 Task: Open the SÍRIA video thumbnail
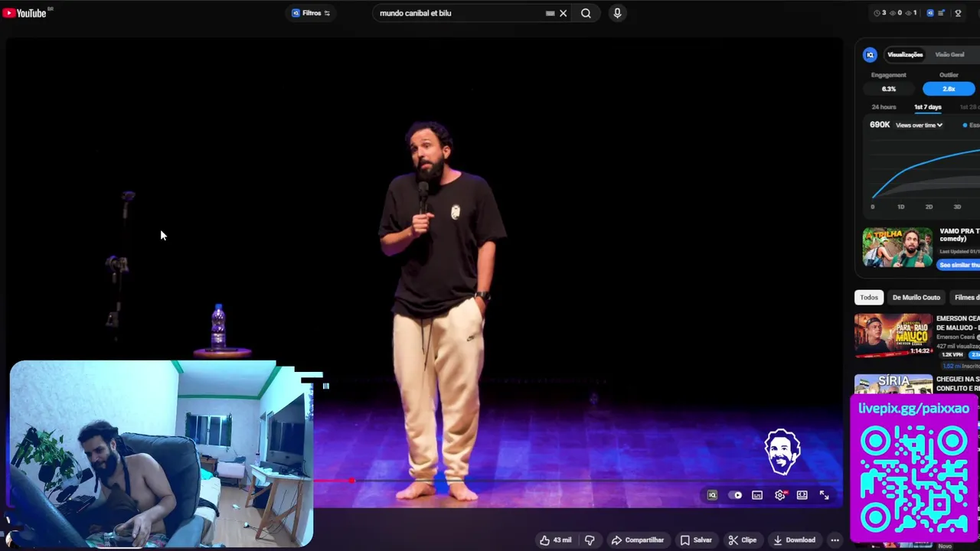click(x=893, y=383)
